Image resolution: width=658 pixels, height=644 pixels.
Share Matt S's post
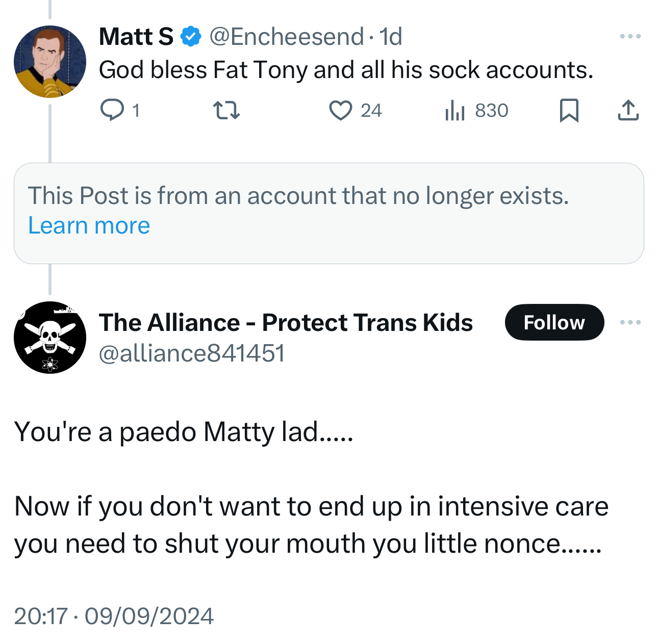point(628,110)
